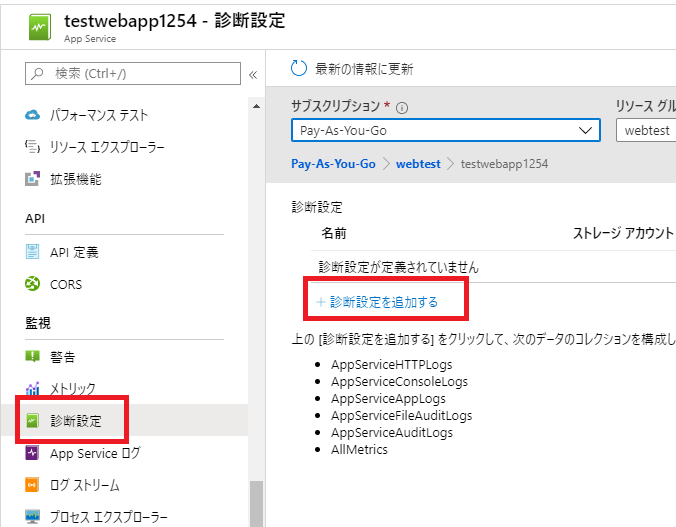Screen dimensions: 676x527
Task: Click 名前 column header
Action: (334, 233)
